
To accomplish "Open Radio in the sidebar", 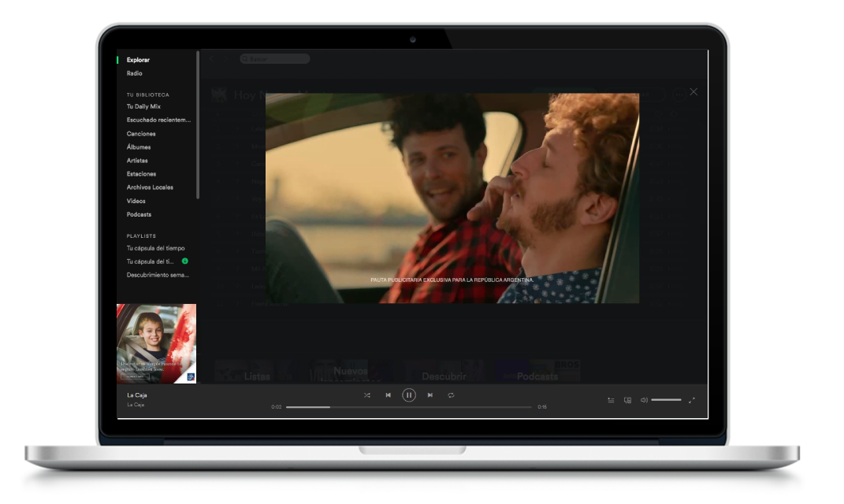I will click(x=135, y=74).
